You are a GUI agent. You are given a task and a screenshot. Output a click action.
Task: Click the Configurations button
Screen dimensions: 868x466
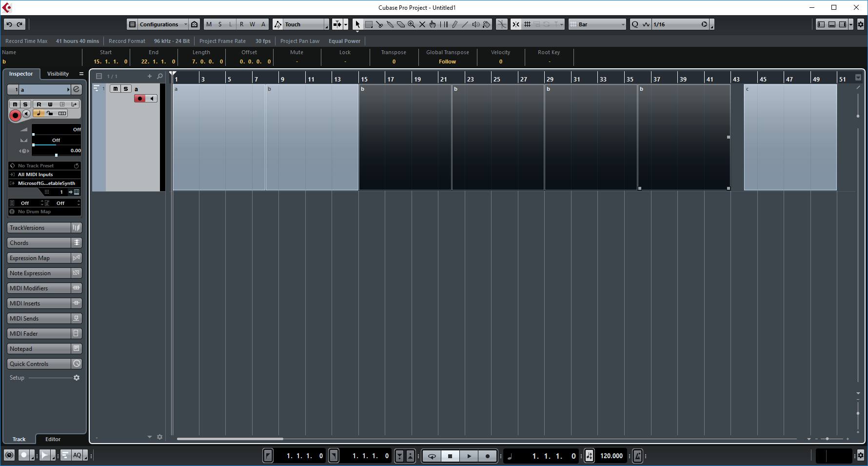coord(158,24)
